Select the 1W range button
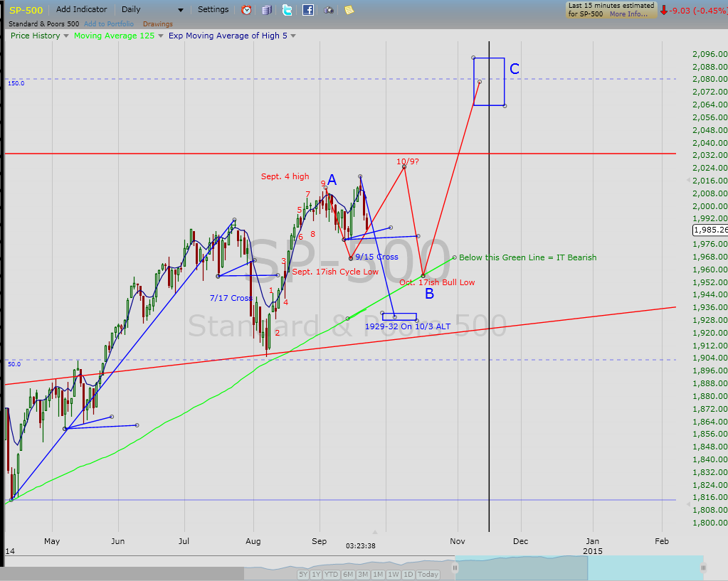728x581 pixels. tap(394, 575)
